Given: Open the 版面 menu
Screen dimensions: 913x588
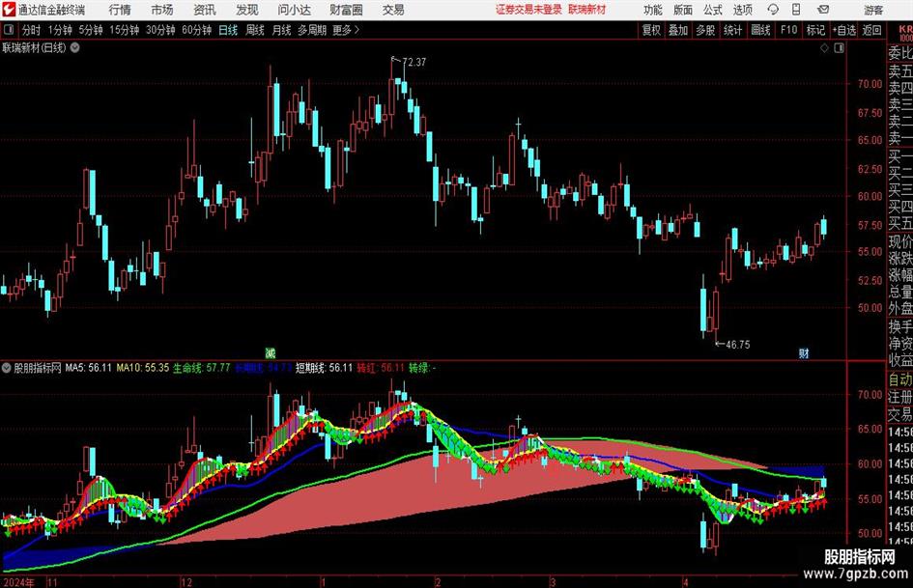Looking at the screenshot, I should pos(683,10).
